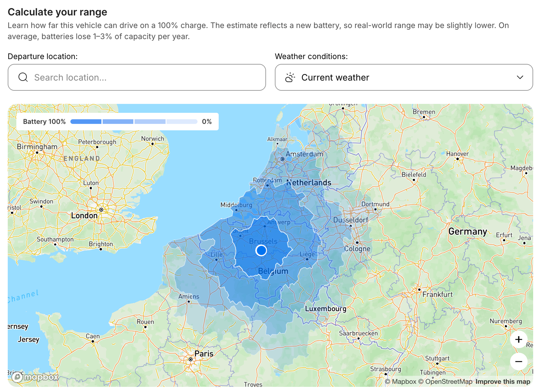The image size is (541, 392).
Task: Click the Paris label on the map
Action: pos(204,354)
